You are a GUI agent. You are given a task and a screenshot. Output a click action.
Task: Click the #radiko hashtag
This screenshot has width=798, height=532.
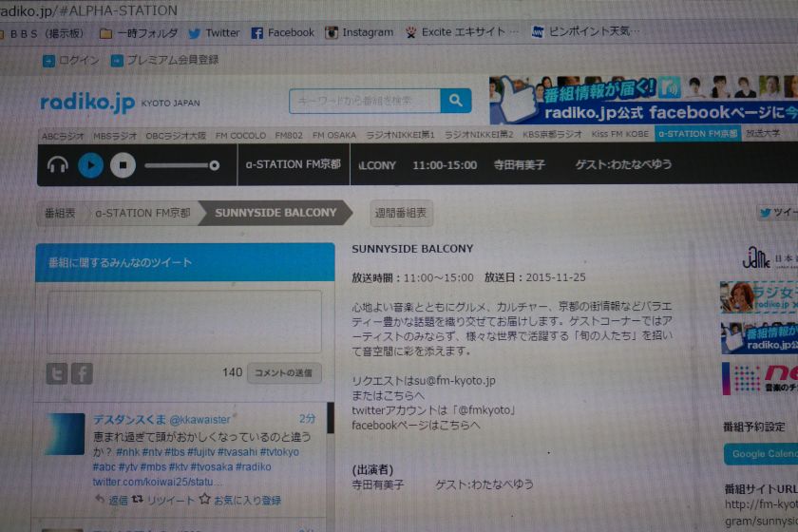coord(254,466)
